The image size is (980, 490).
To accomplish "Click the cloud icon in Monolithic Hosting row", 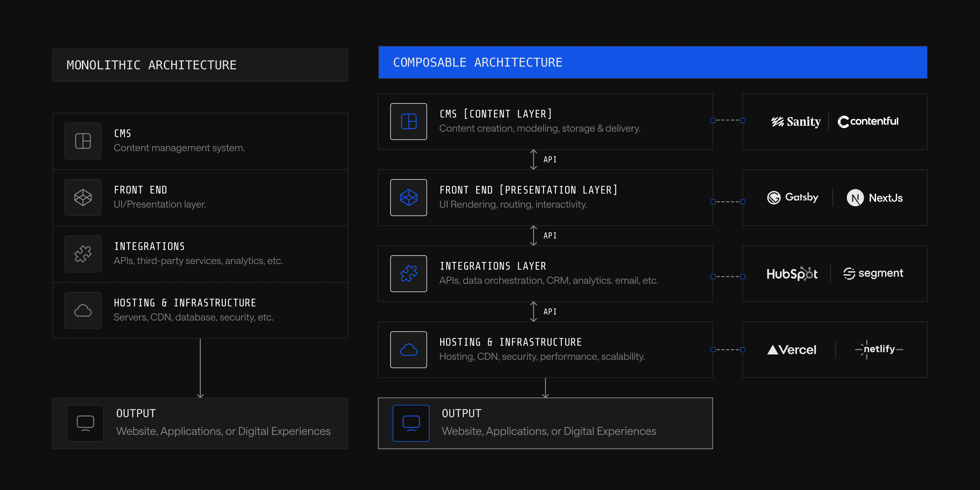I will (x=83, y=310).
